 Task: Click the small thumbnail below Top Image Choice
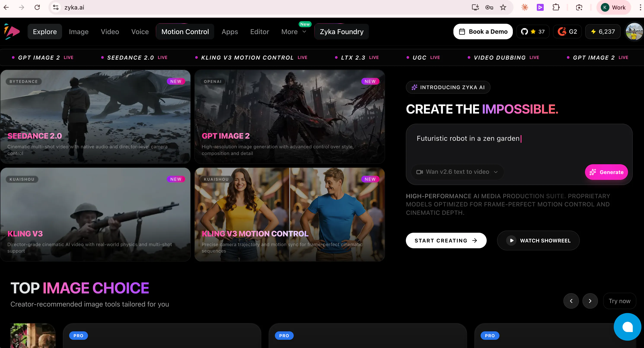point(33,335)
